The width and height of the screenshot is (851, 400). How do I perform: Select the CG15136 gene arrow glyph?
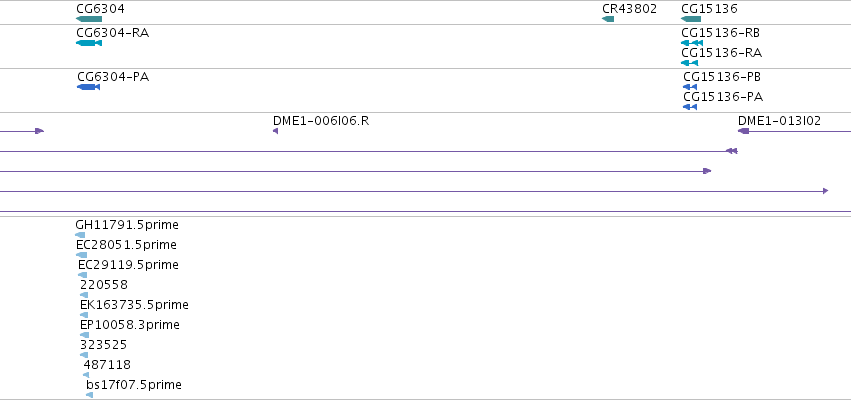(x=691, y=19)
